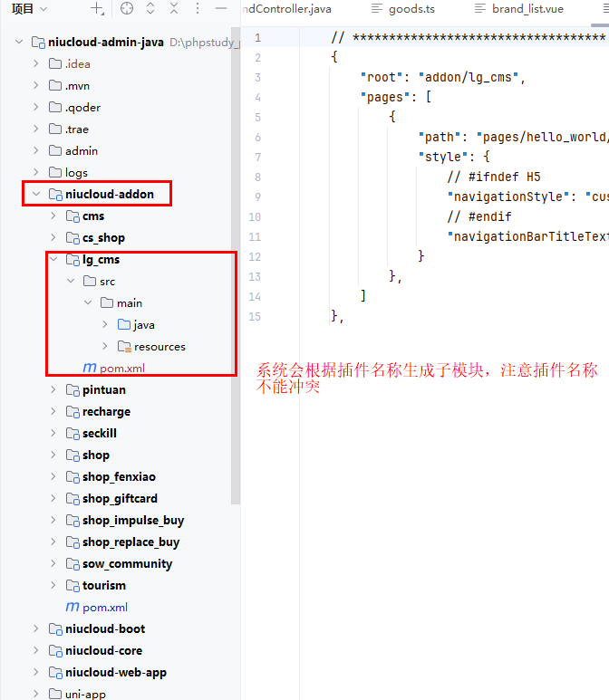Expand the resources folder
This screenshot has height=700, width=609.
[105, 347]
